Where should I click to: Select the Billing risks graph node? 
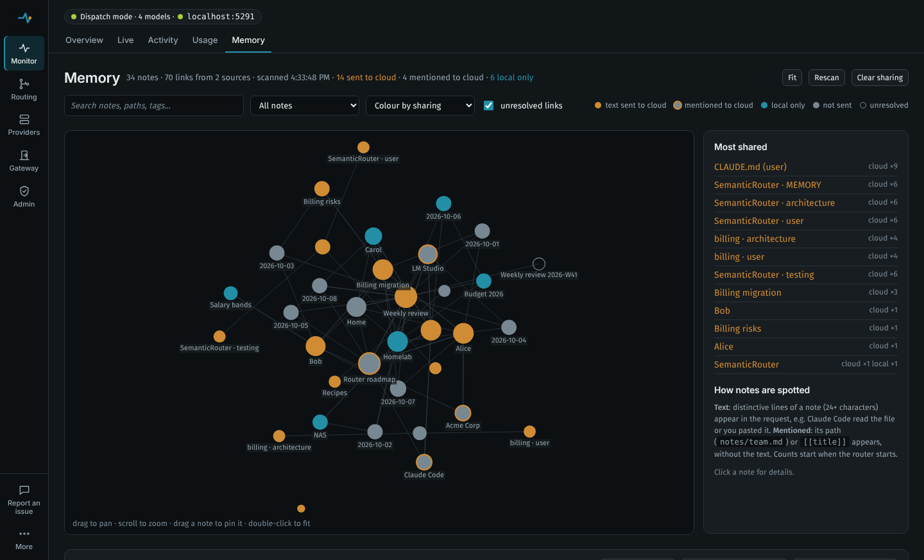tap(322, 189)
